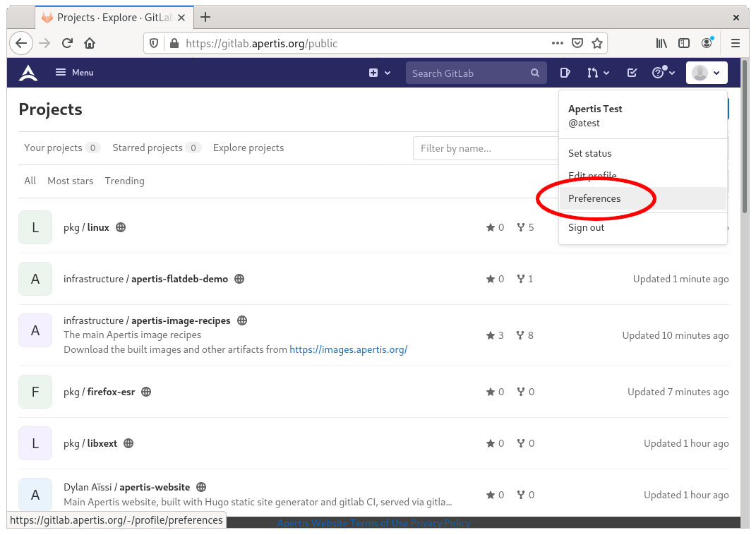Select the Trending tab
The height and width of the screenshot is (535, 756).
[x=124, y=181]
